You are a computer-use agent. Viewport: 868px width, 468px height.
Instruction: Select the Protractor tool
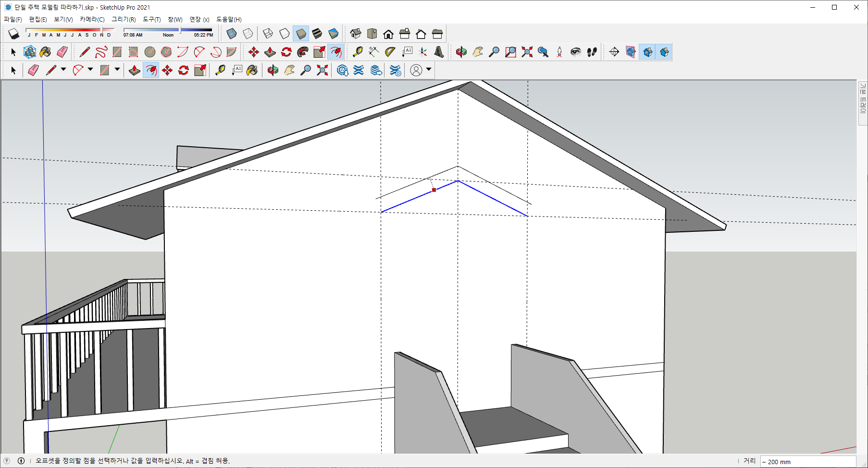pos(390,52)
